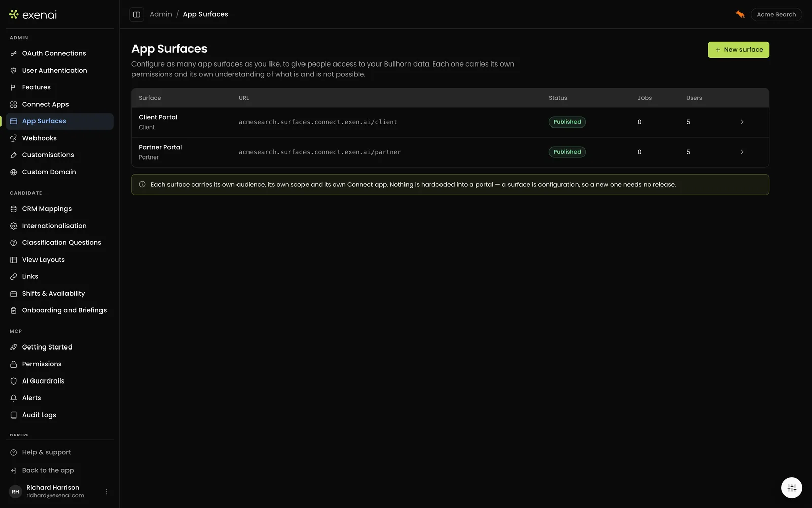Open Permissions in the sidebar
The width and height of the screenshot is (812, 508).
pyautogui.click(x=60, y=364)
